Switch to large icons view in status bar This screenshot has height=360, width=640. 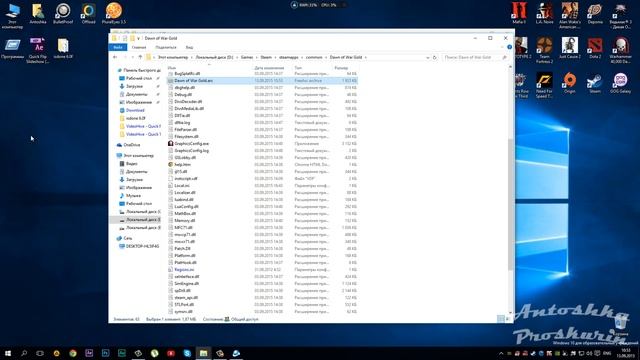(507, 319)
